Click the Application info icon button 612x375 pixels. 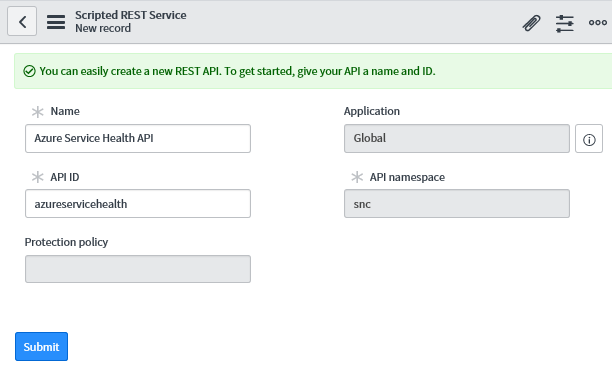pos(589,139)
